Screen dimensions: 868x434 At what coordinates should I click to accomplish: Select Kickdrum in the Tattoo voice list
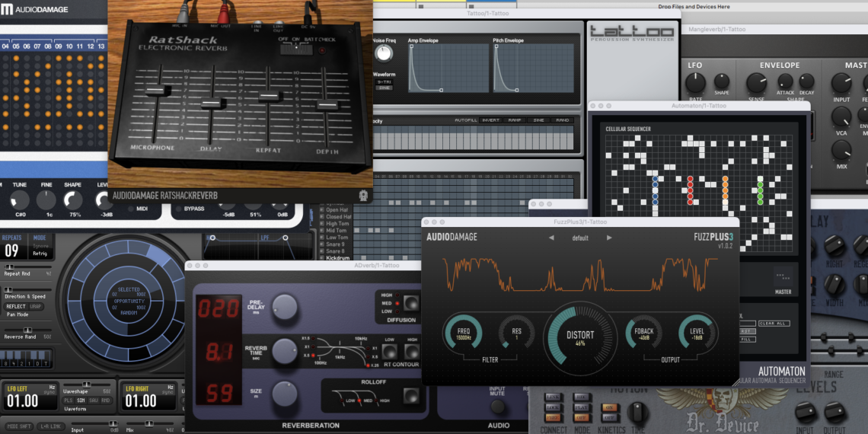coord(337,258)
